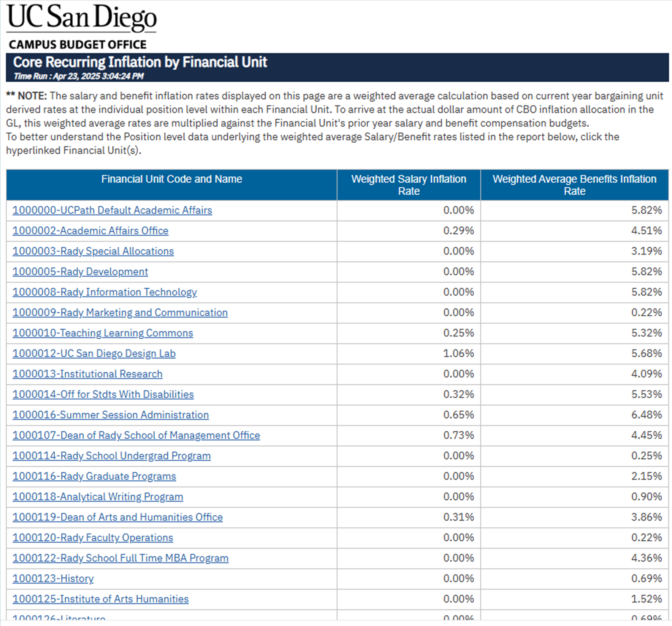Select 4.36% benefits rate for Full Time MBA Program
This screenshot has height=626, width=672.
point(646,558)
